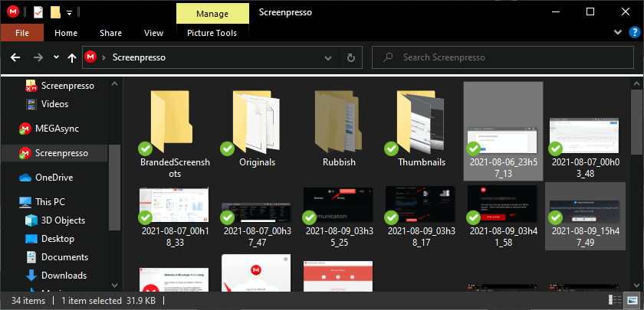Select image 2021-08-06_23h57_13
644x310 pixels.
pyautogui.click(x=503, y=131)
